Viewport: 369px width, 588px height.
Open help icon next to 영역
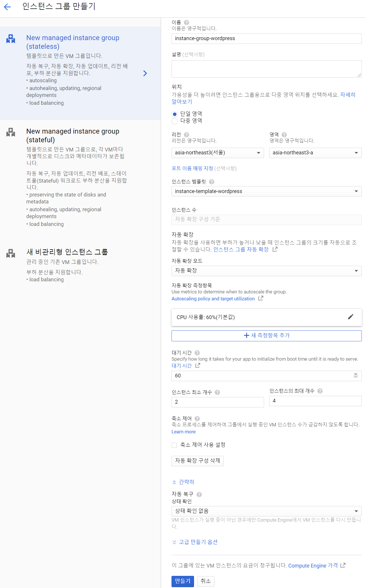coord(284,135)
